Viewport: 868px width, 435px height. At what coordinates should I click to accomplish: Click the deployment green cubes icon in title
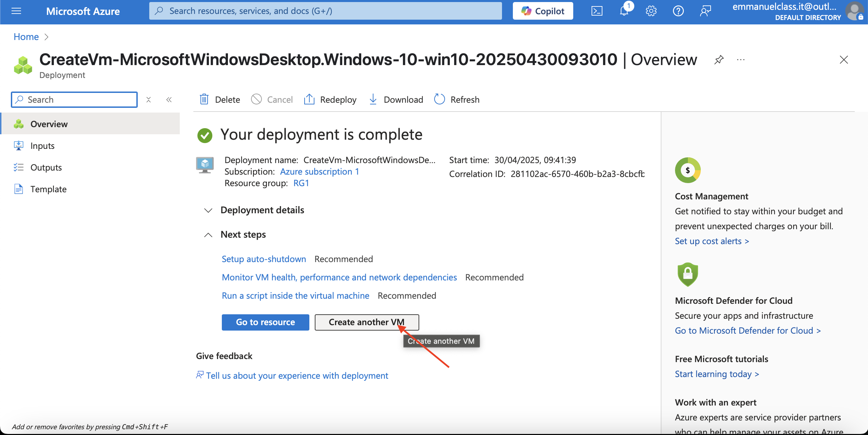tap(23, 65)
